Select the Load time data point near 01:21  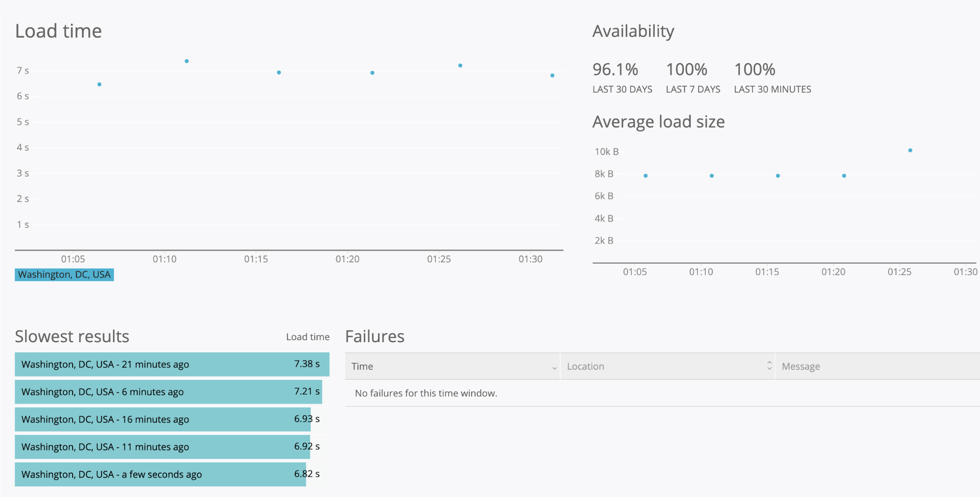pos(373,73)
